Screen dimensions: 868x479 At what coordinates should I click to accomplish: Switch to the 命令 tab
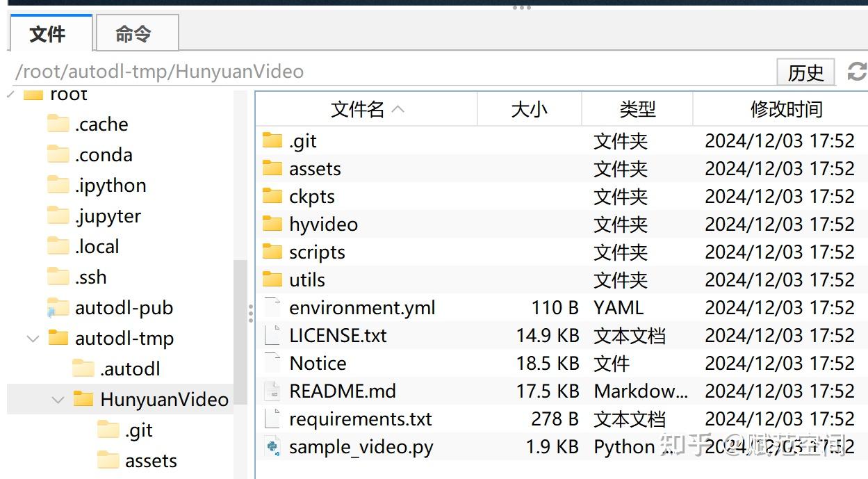click(x=136, y=33)
